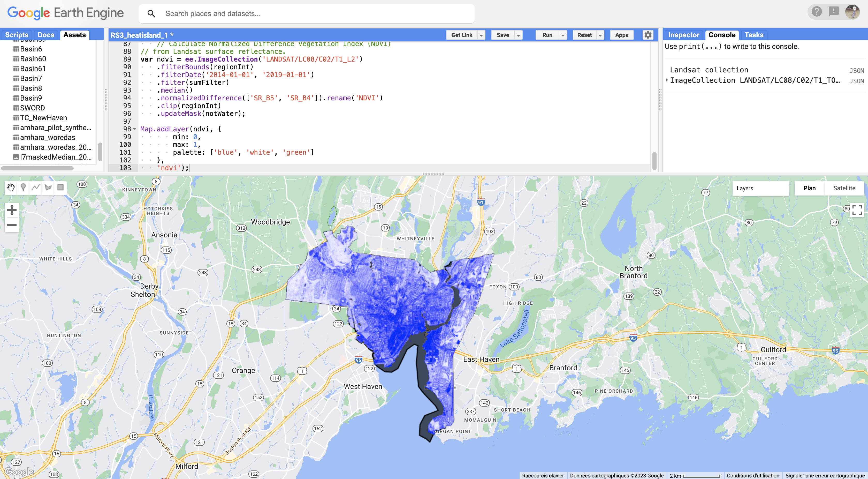Screen dimensions: 868x479
Task: Select the draw rectangle tool
Action: [x=61, y=188]
